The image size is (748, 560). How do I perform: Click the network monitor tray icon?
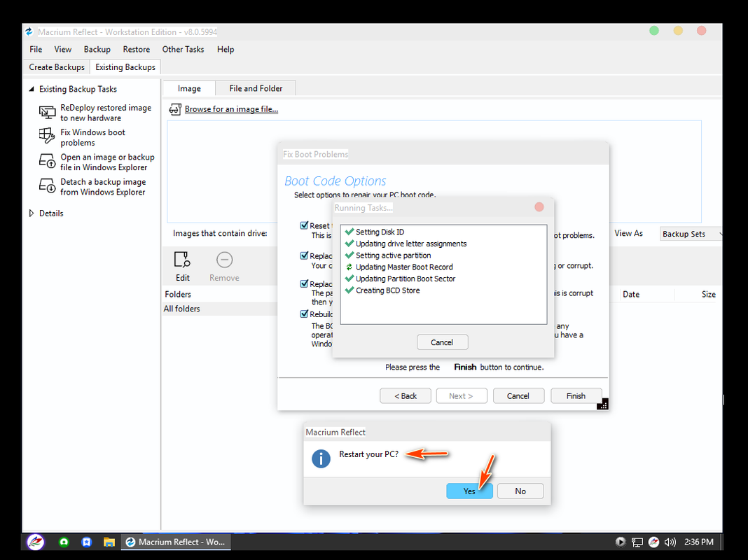coord(637,542)
